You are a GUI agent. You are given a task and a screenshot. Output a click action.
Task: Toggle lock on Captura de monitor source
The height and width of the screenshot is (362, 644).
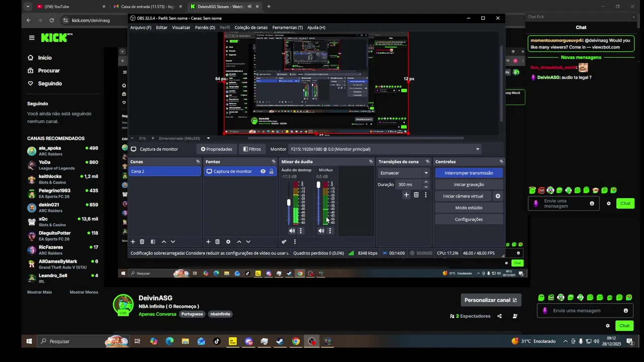(271, 171)
